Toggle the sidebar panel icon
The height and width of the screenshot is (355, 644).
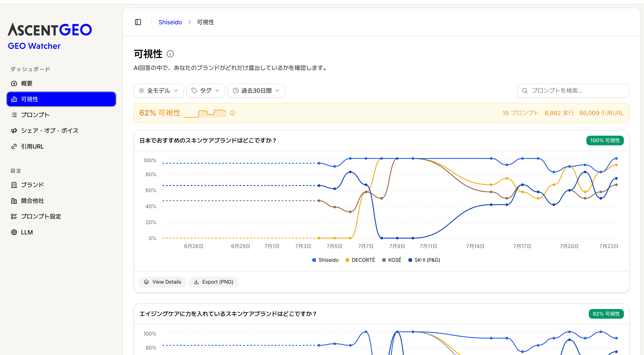[138, 22]
